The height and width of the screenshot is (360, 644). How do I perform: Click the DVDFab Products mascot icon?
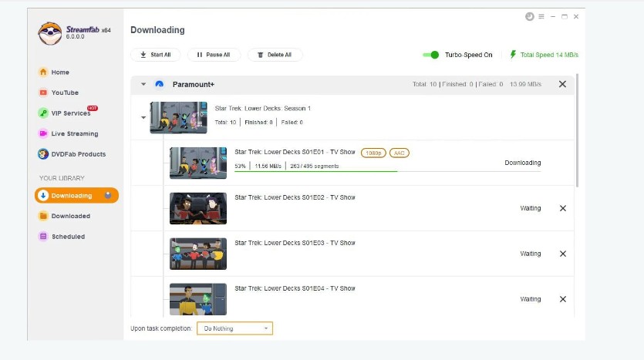(x=43, y=154)
